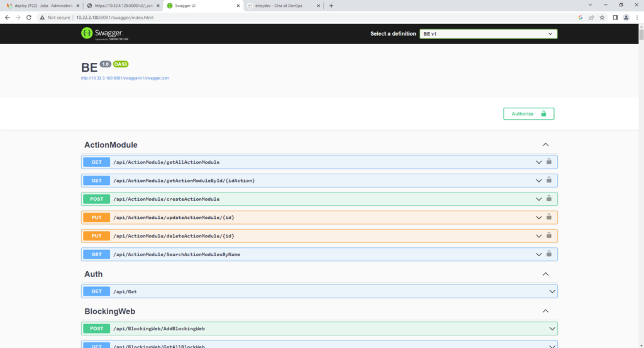Click the 1.0 version badge
The image size is (644, 348).
[x=106, y=64]
